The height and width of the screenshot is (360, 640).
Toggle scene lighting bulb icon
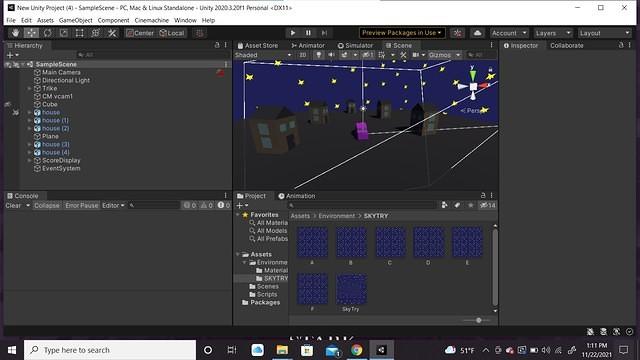click(318, 55)
